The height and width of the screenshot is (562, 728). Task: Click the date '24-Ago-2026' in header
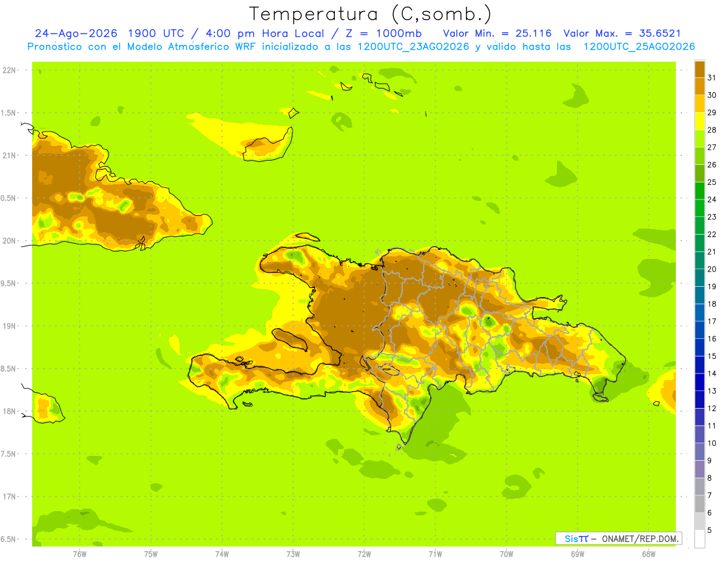pos(76,33)
